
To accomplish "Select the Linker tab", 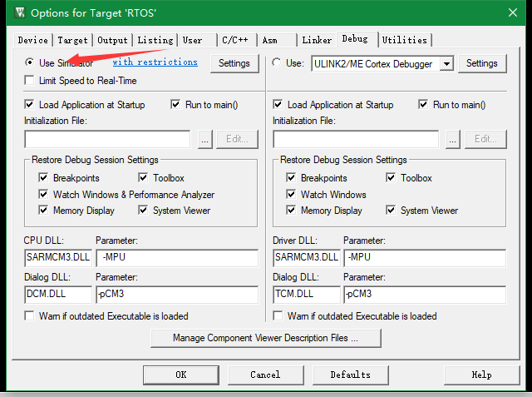I will point(317,40).
